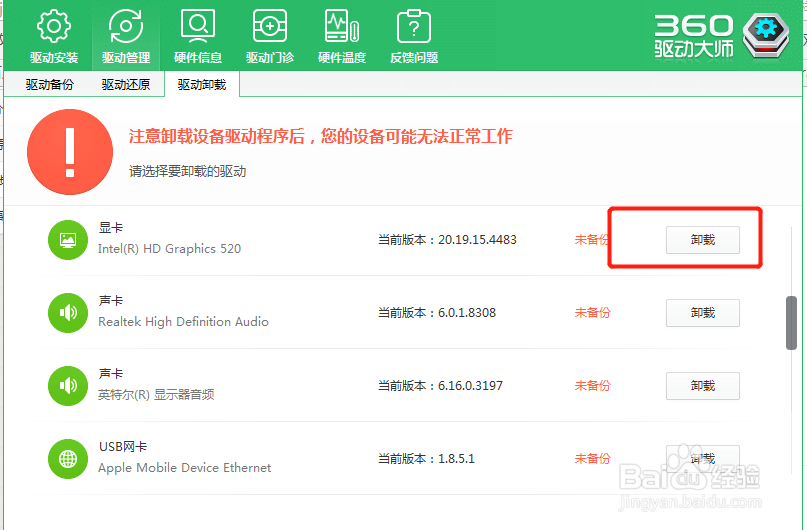Uninstall Intel(R) HD Graphics 520 driver
The image size is (807, 530).
click(703, 240)
